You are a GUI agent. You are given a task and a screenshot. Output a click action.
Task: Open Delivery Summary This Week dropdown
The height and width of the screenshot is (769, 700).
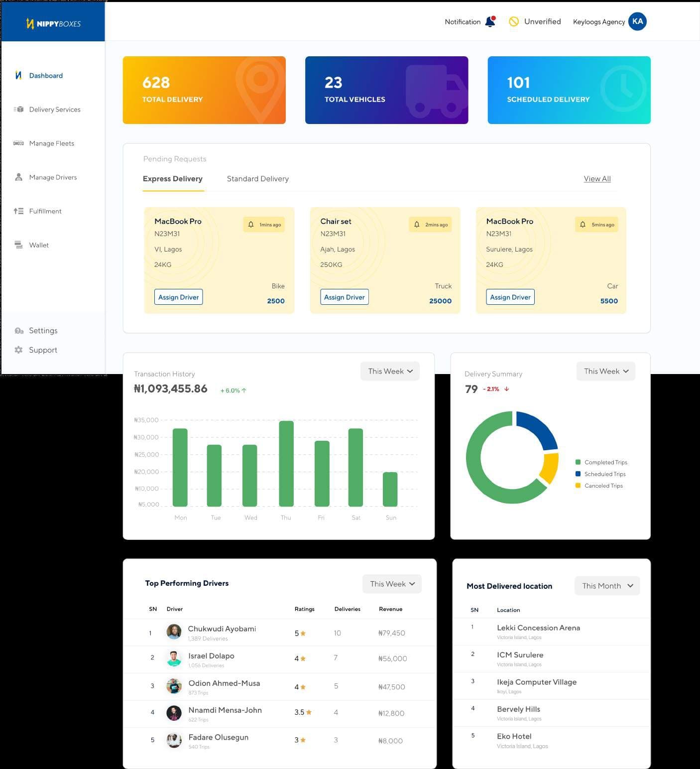coord(606,371)
